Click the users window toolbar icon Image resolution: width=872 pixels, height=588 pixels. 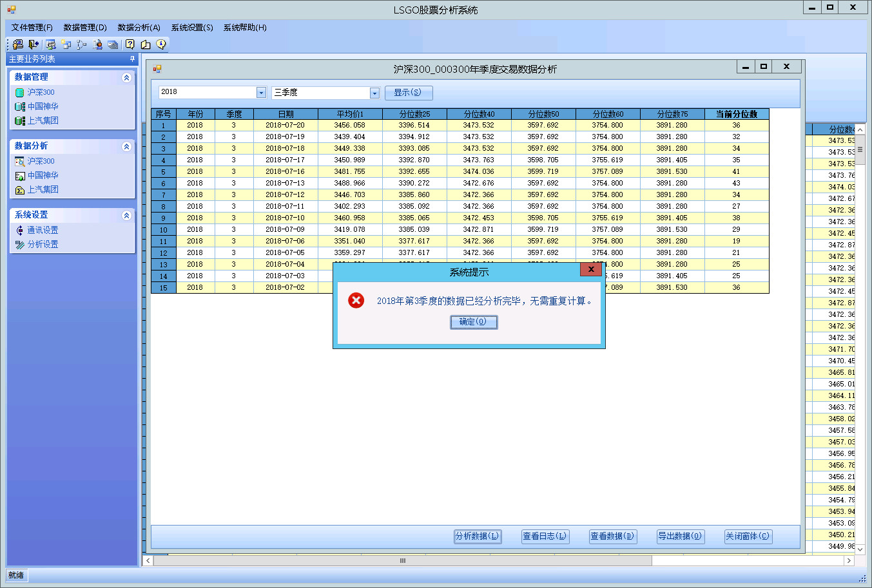tap(51, 44)
